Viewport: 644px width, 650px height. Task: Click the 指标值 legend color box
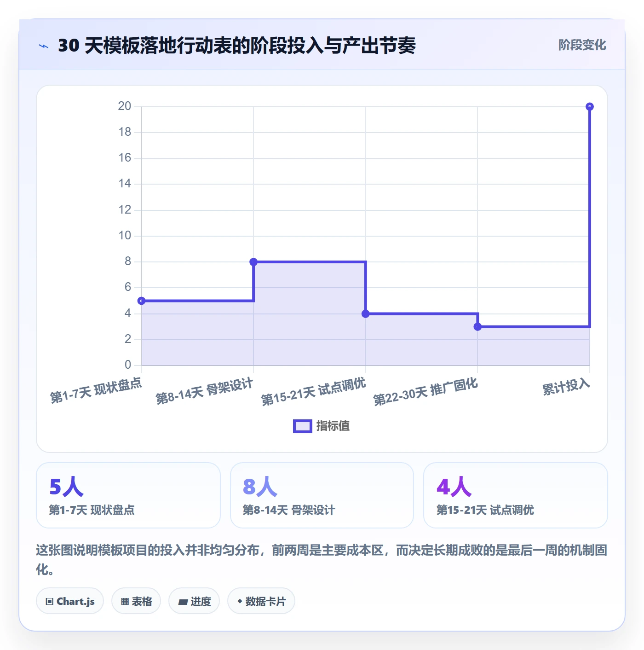coord(303,426)
